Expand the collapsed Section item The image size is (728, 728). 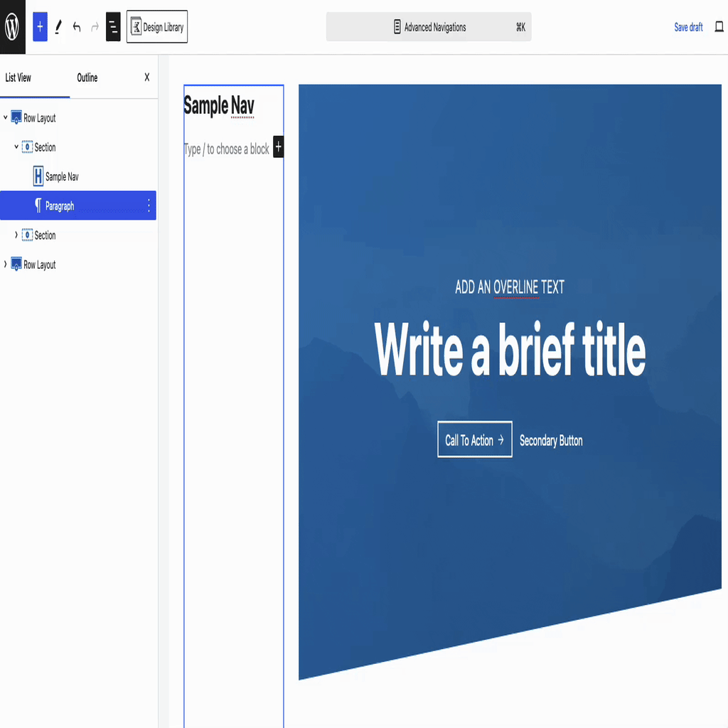[x=16, y=235]
